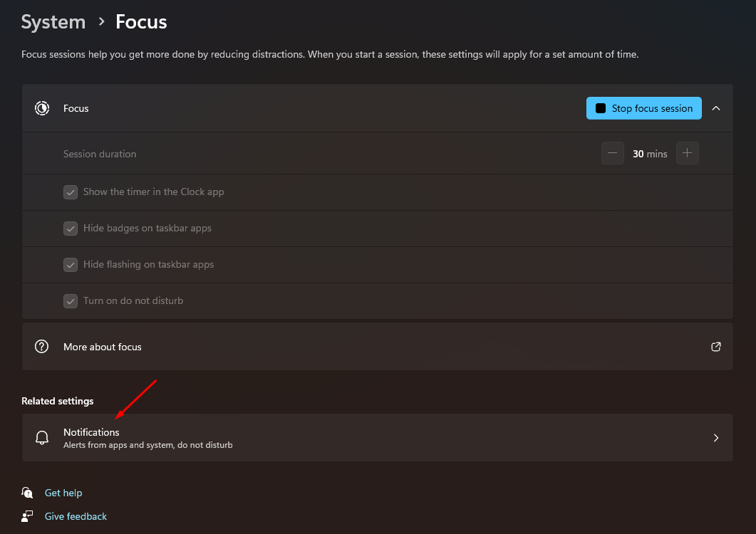Disable Turn on do not disturb checkbox

coord(71,301)
